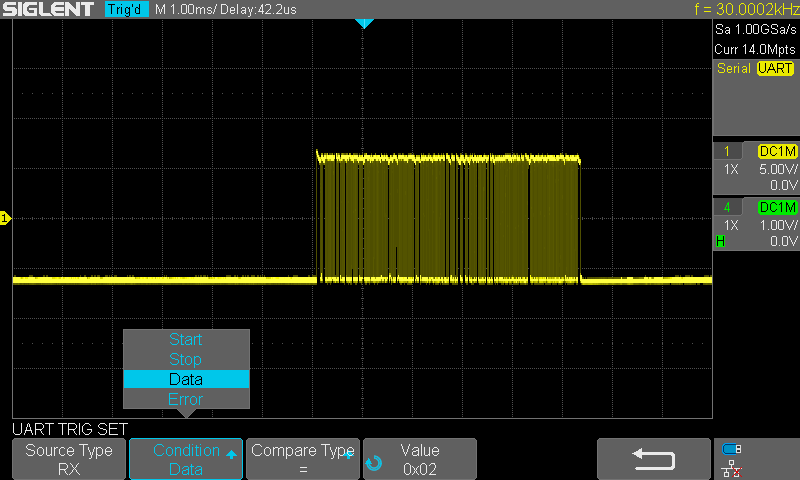Image resolution: width=800 pixels, height=480 pixels.
Task: Click the cyan trigger position marker
Action: [x=364, y=23]
